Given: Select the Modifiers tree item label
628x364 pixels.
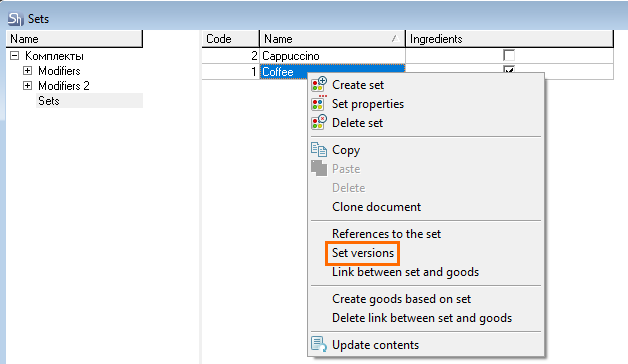Looking at the screenshot, I should click(x=59, y=71).
